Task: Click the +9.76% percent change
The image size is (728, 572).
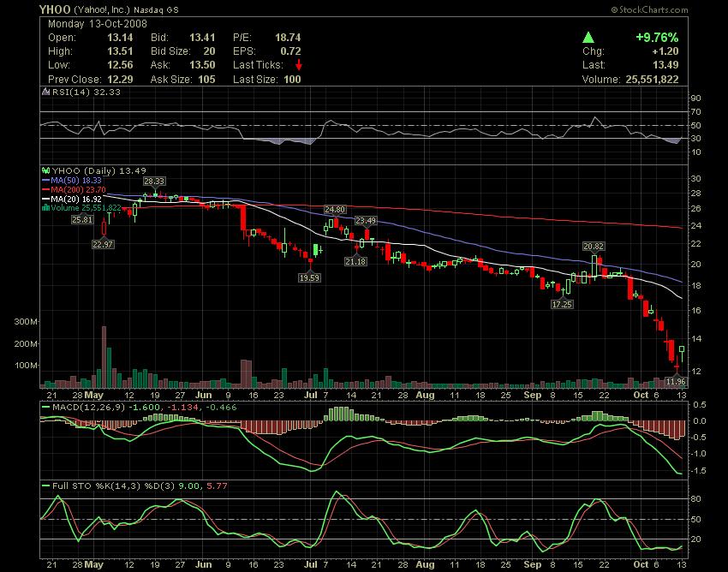Action: [x=657, y=38]
